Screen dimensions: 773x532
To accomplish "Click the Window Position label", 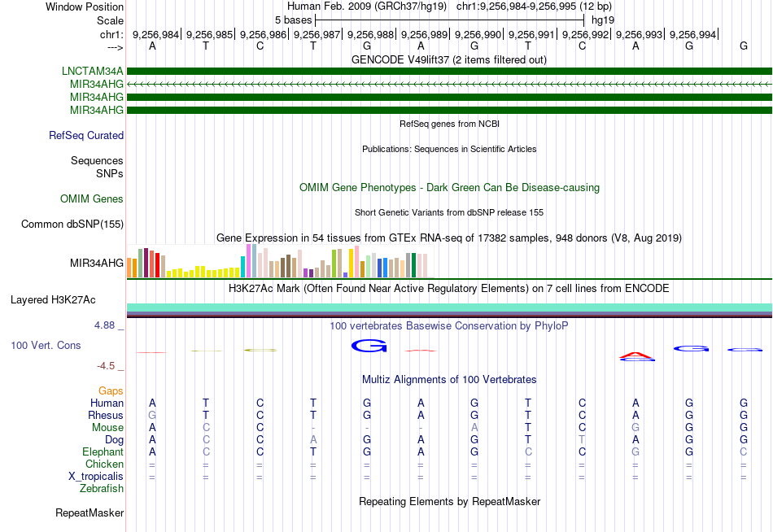I will click(85, 7).
